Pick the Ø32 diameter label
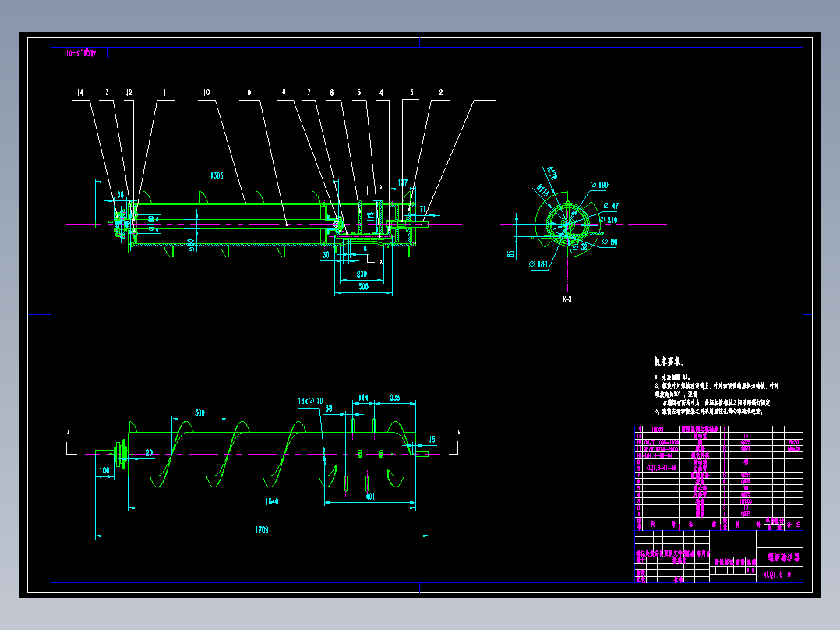Image resolution: width=840 pixels, height=630 pixels. [x=580, y=247]
